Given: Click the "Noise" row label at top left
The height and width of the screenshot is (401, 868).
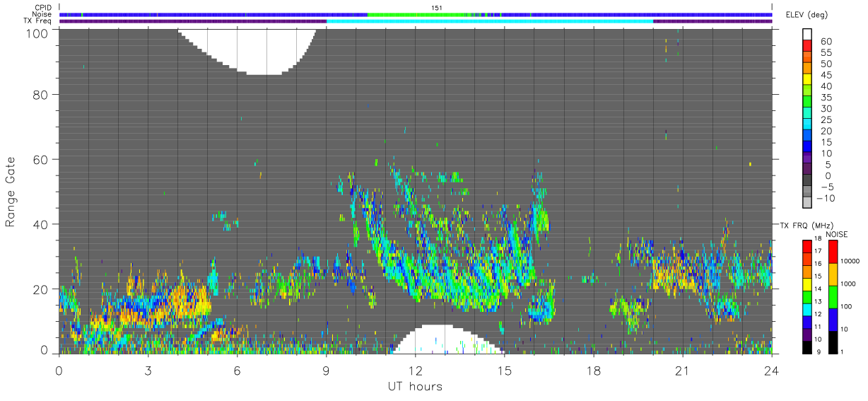Looking at the screenshot, I should click(x=42, y=14).
